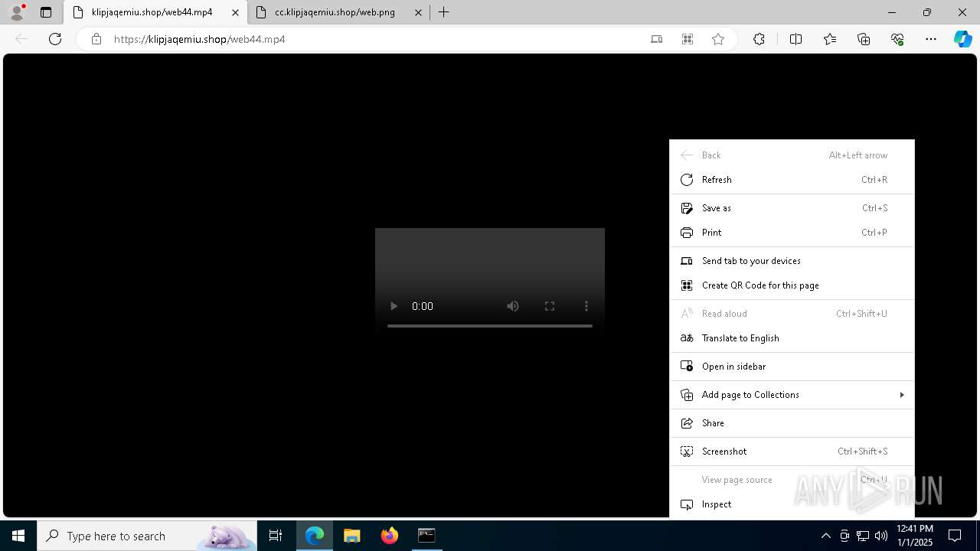Select Screenshot from context menu
980x551 pixels.
coord(792,452)
